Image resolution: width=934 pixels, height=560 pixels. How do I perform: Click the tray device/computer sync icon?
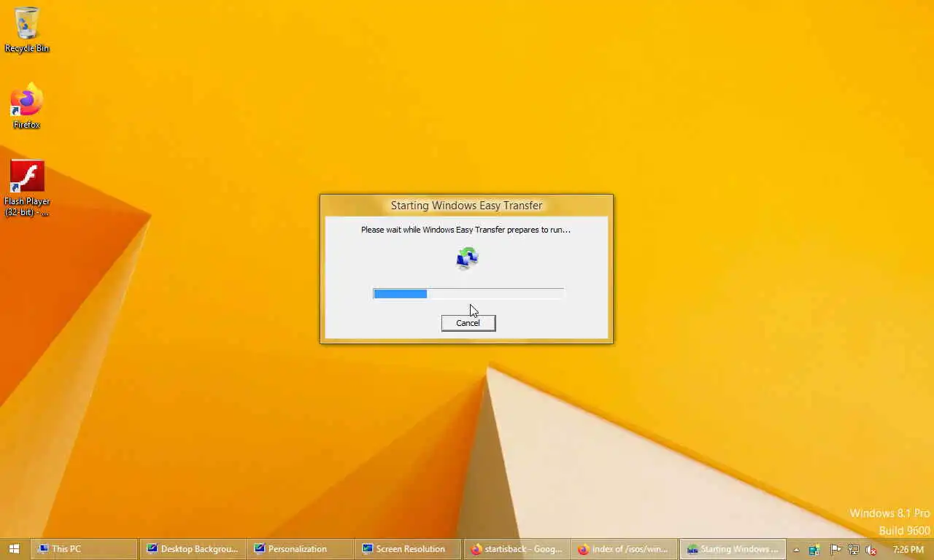[815, 550]
